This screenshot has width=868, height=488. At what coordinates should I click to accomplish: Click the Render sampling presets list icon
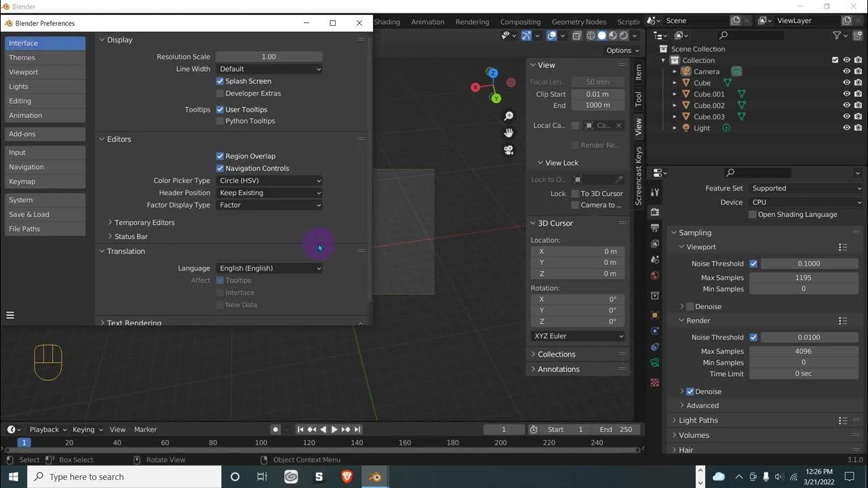tap(842, 321)
